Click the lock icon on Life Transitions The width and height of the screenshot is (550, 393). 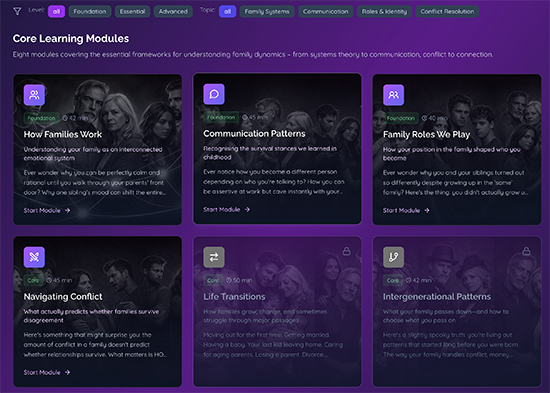click(x=347, y=251)
